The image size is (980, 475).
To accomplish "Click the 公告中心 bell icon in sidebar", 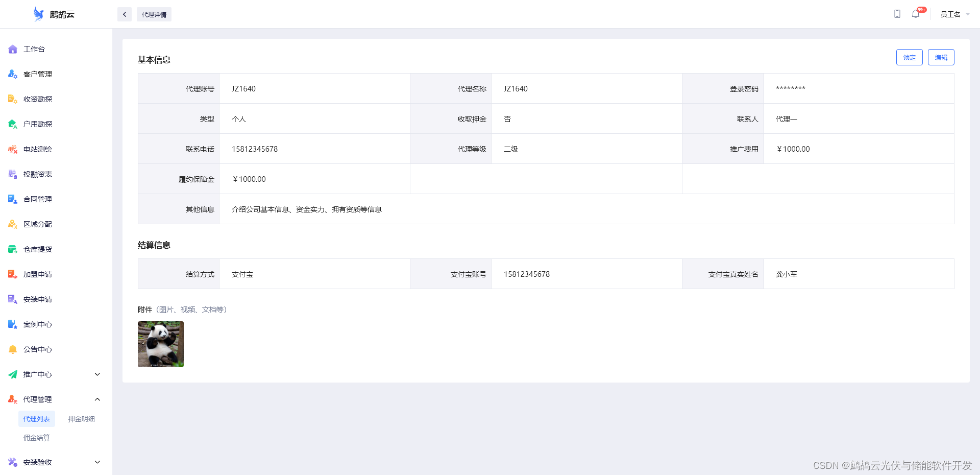I will click(x=13, y=349).
